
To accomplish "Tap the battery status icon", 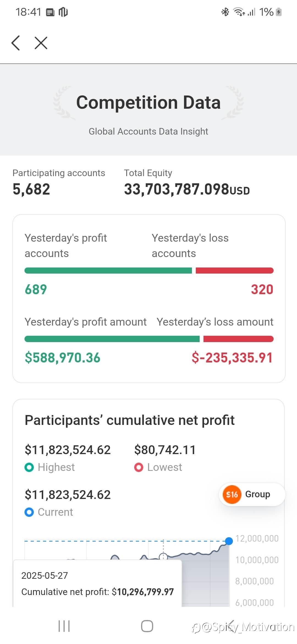I will (279, 12).
